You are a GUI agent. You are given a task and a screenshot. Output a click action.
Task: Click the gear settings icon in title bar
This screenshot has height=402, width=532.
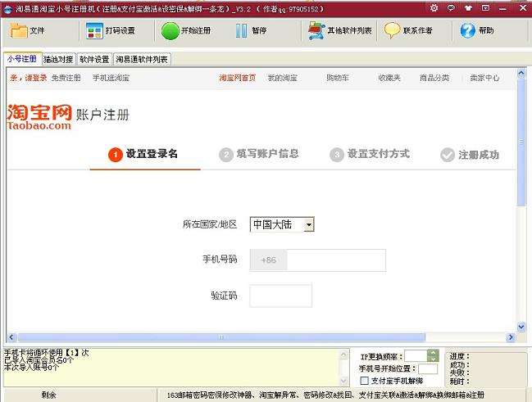(x=432, y=7)
